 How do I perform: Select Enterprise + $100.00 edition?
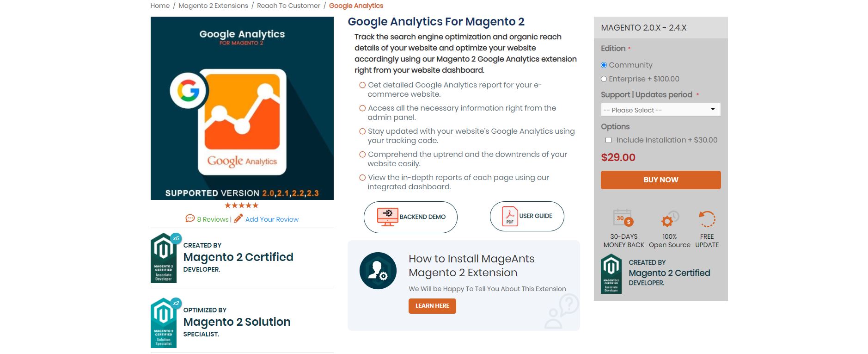click(604, 79)
